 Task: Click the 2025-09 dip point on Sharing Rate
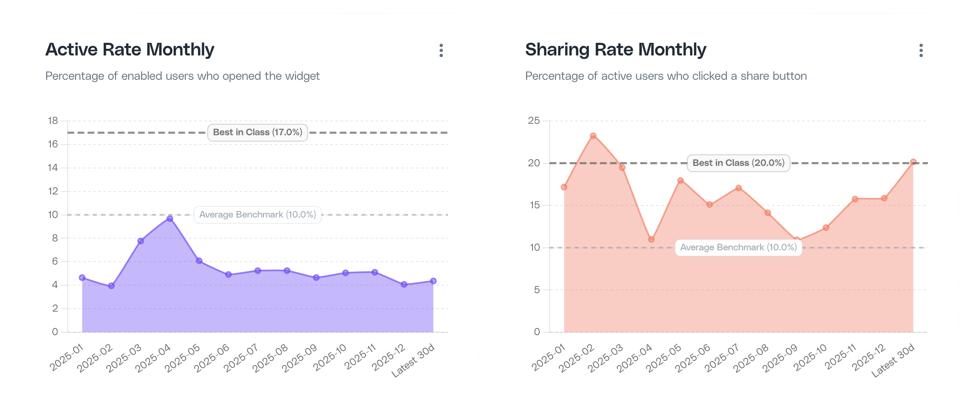coord(796,239)
